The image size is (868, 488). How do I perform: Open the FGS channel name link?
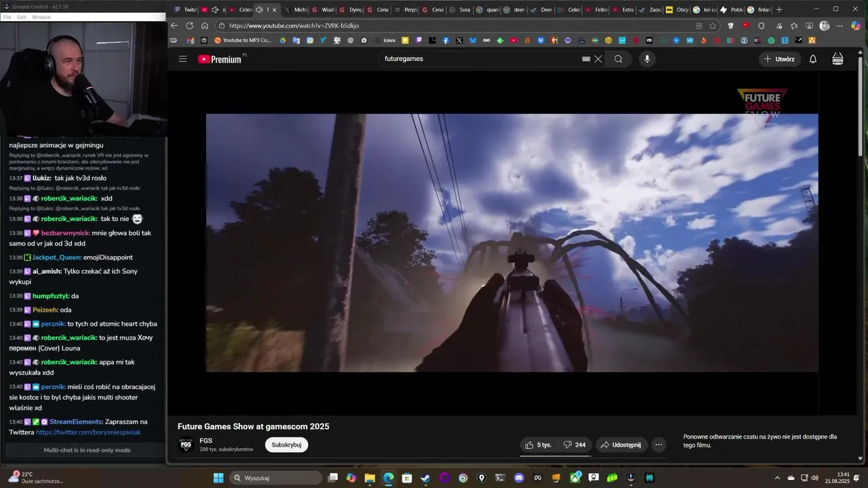pos(206,441)
